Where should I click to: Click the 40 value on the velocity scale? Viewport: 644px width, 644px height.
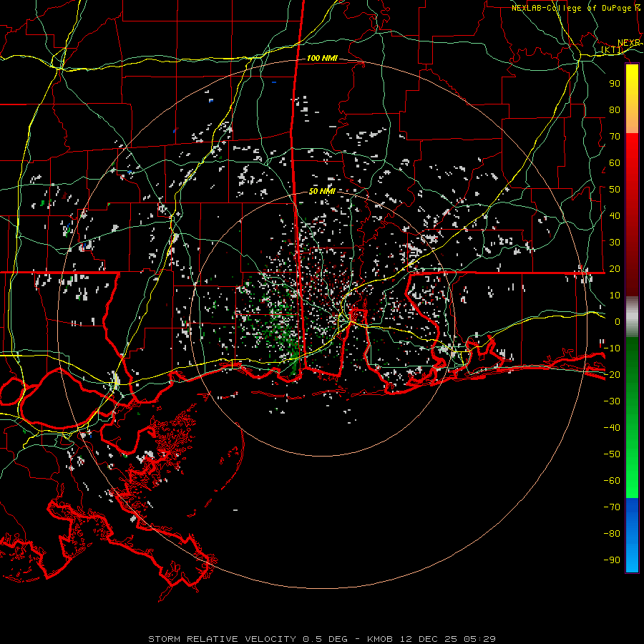[x=615, y=216]
